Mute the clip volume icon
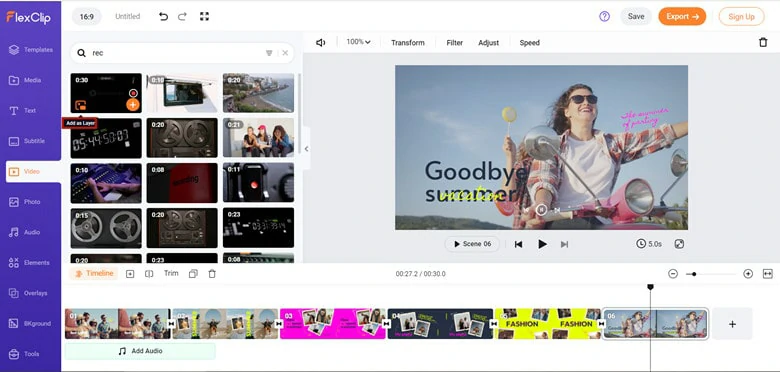 click(x=321, y=43)
